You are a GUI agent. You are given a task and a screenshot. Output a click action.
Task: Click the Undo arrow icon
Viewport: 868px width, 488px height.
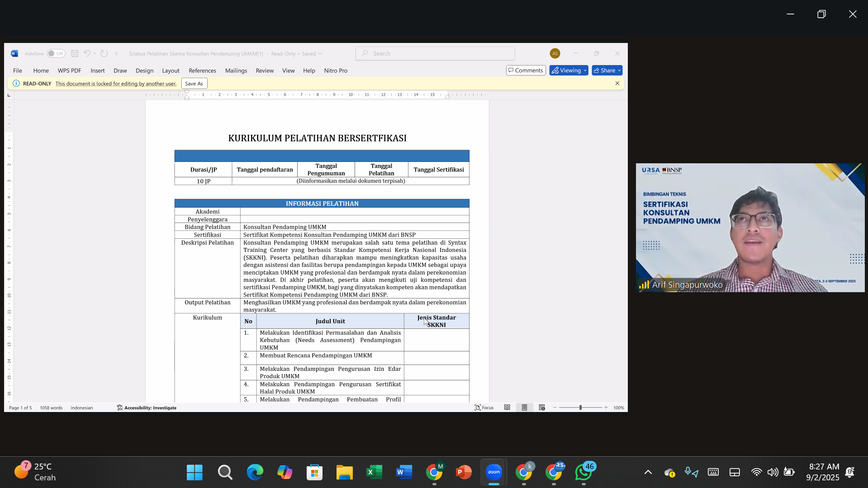click(x=87, y=53)
